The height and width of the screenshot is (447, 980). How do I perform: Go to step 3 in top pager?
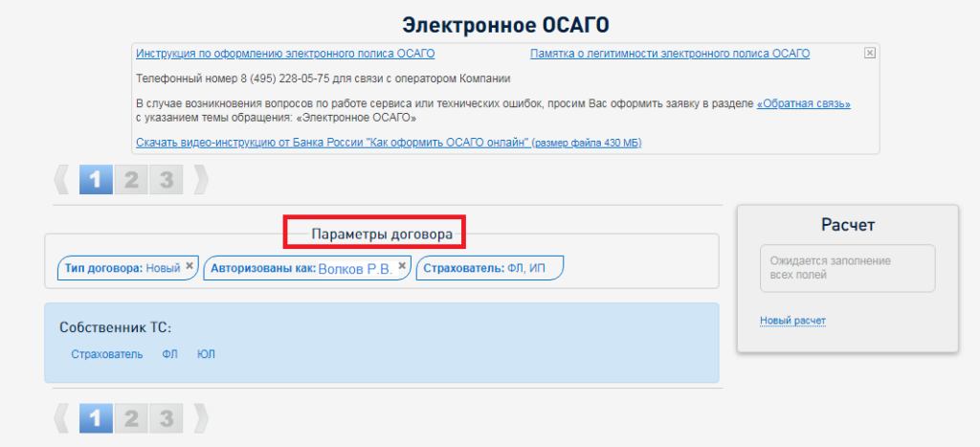point(167,179)
